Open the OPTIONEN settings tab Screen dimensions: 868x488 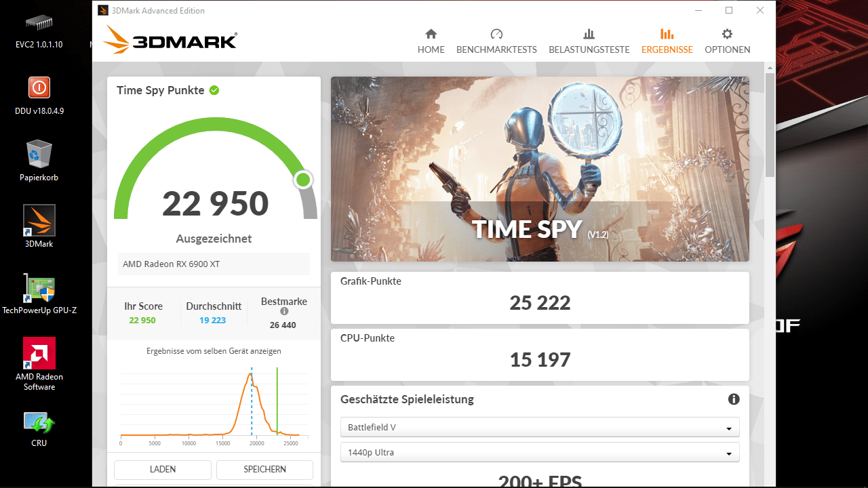click(727, 41)
